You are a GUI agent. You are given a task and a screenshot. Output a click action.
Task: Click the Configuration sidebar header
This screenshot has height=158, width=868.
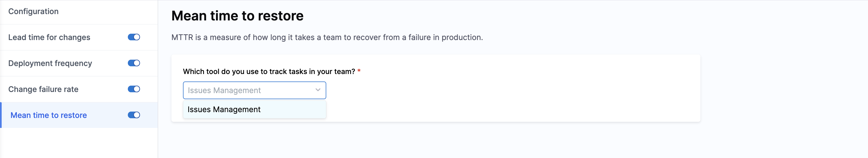(33, 12)
